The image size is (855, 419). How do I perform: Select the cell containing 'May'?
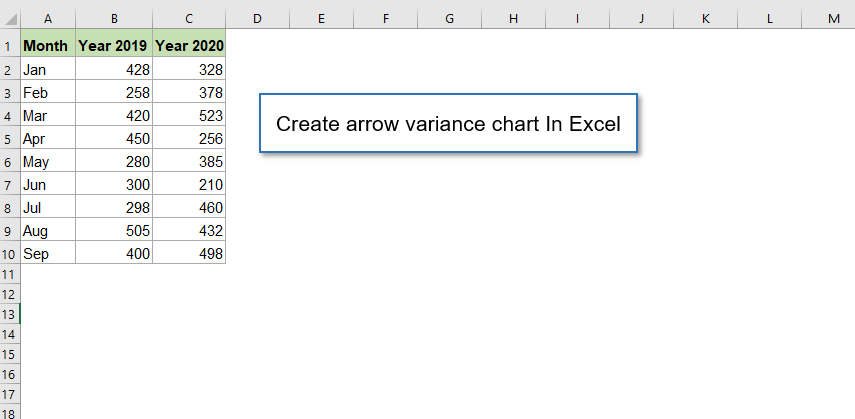point(48,162)
